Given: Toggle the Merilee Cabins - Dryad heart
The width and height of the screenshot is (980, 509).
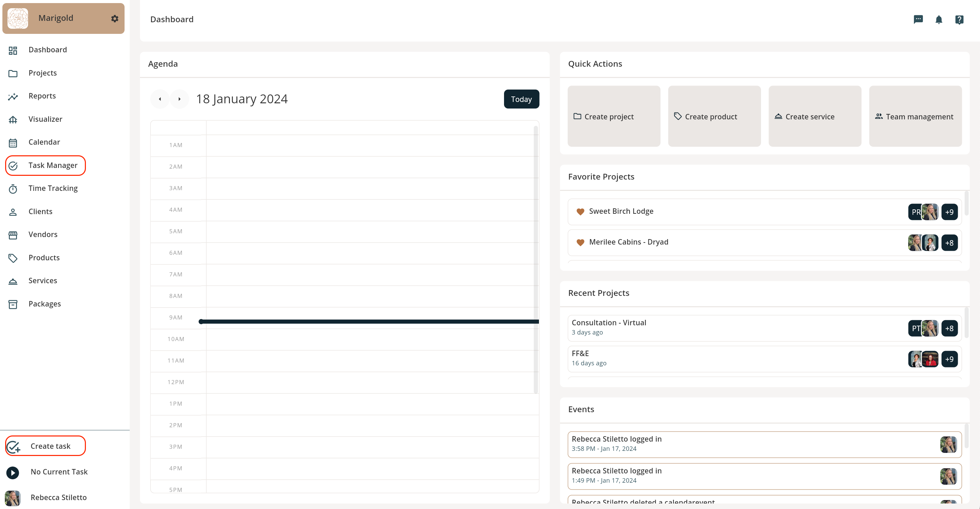Looking at the screenshot, I should pos(580,242).
